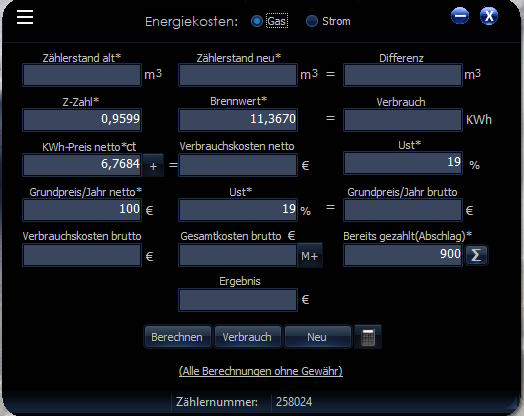The width and height of the screenshot is (524, 416).
Task: Open the calculator icon button
Action: click(368, 337)
